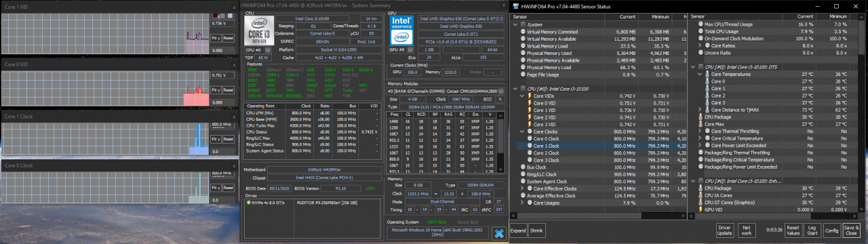Collapse the CPU [#0]: Intel Core i3-10100 group
The width and height of the screenshot is (868, 244).
tap(515, 88)
